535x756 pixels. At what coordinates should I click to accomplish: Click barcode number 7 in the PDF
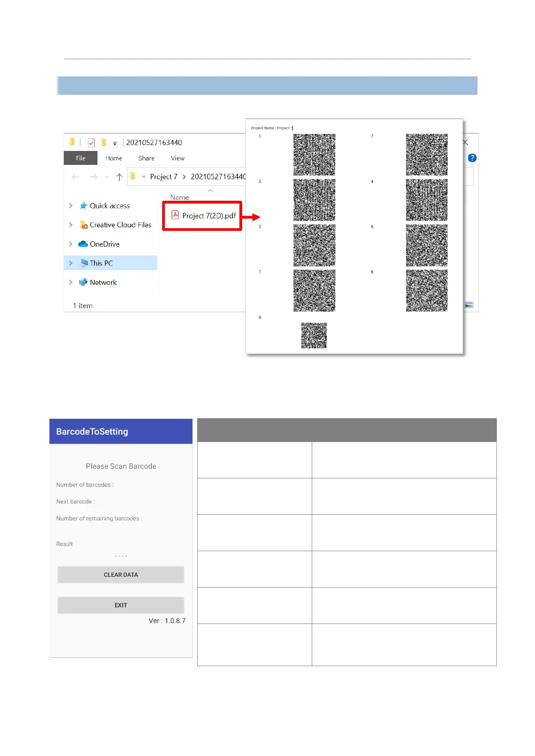314,291
